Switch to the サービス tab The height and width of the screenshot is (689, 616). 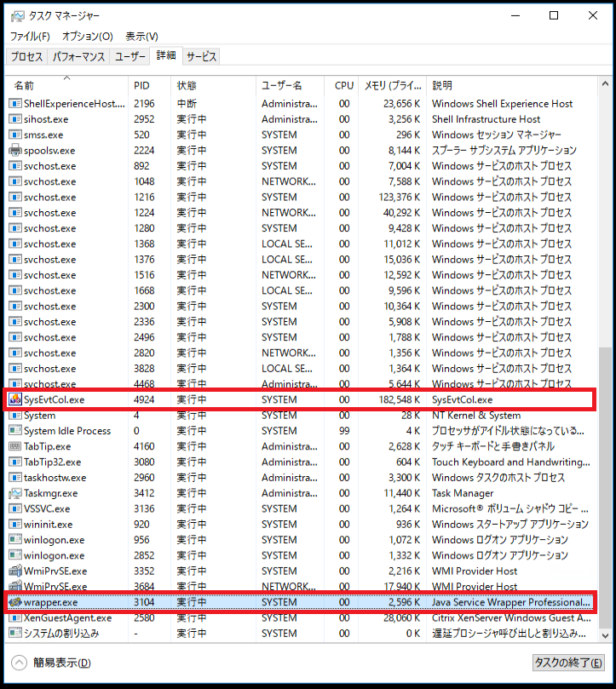tap(201, 57)
